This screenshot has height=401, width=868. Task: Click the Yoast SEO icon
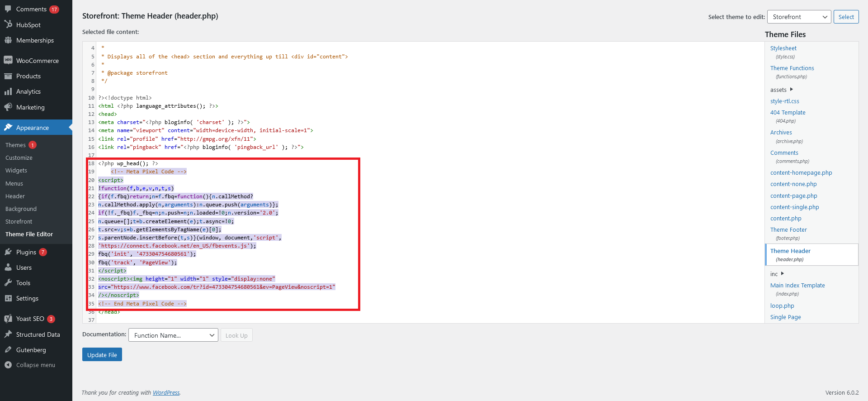8,319
